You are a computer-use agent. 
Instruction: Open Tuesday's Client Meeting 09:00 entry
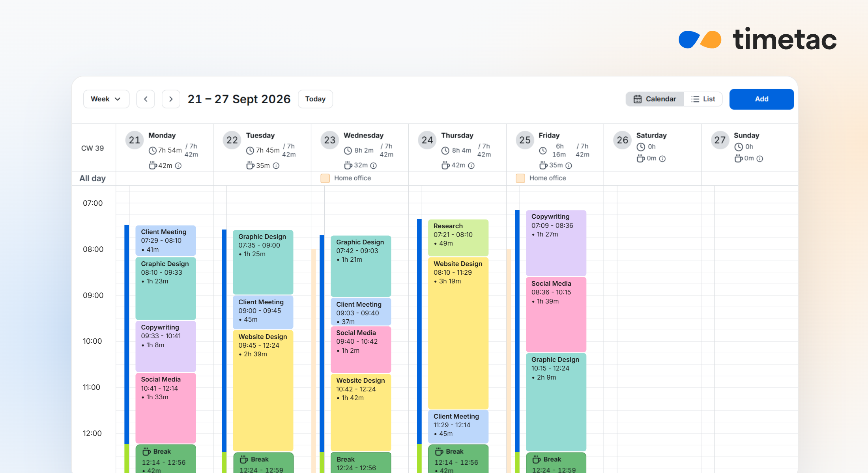click(263, 312)
